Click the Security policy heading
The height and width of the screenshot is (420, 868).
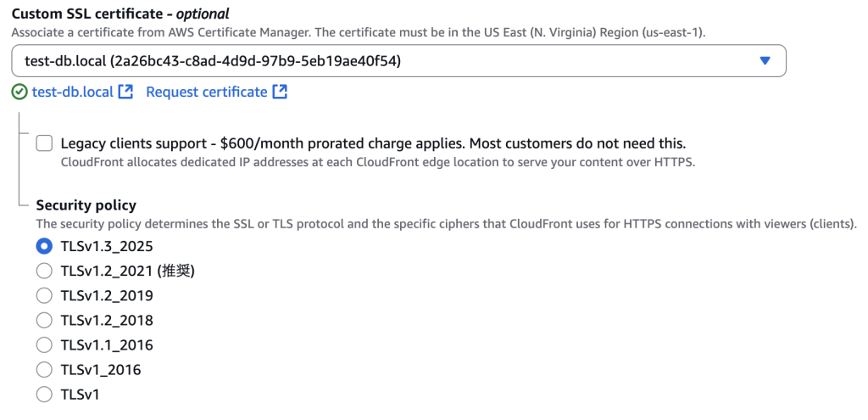pyautogui.click(x=86, y=205)
